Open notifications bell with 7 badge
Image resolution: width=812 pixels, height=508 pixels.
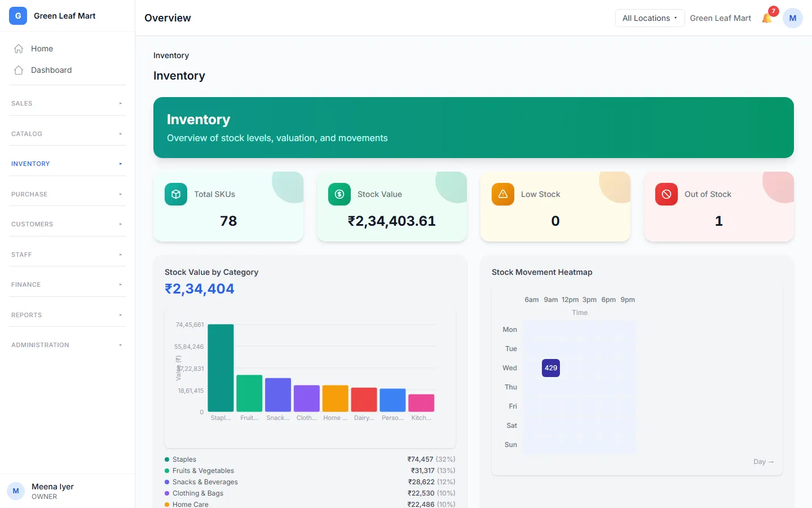[767, 18]
